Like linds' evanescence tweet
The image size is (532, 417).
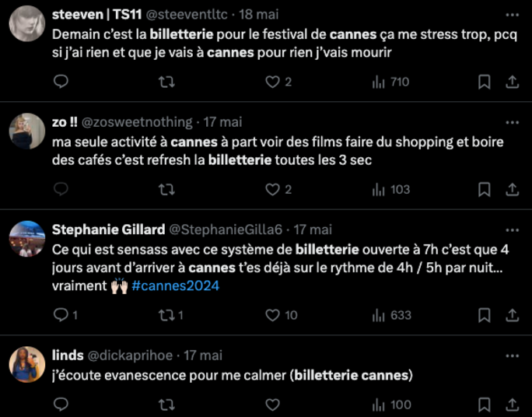(x=272, y=405)
